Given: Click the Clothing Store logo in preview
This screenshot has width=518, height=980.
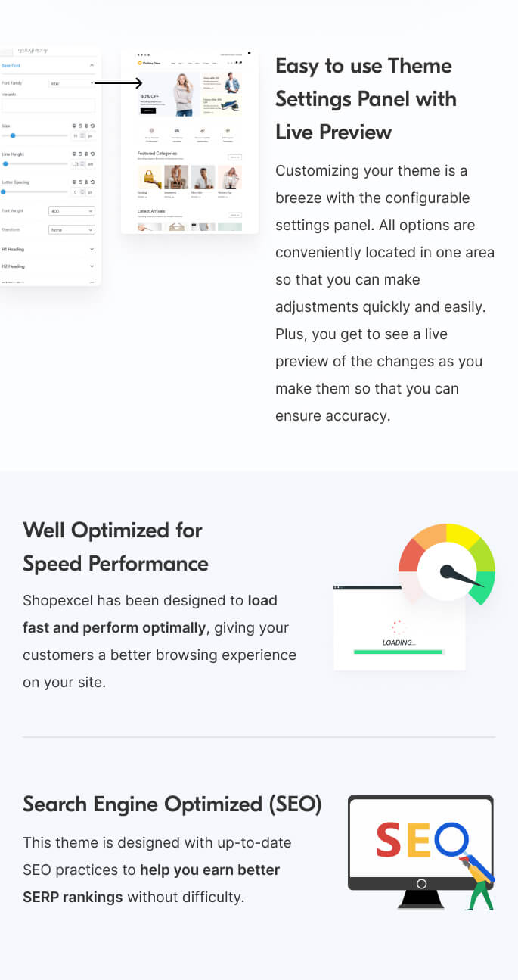Looking at the screenshot, I should click(x=149, y=63).
